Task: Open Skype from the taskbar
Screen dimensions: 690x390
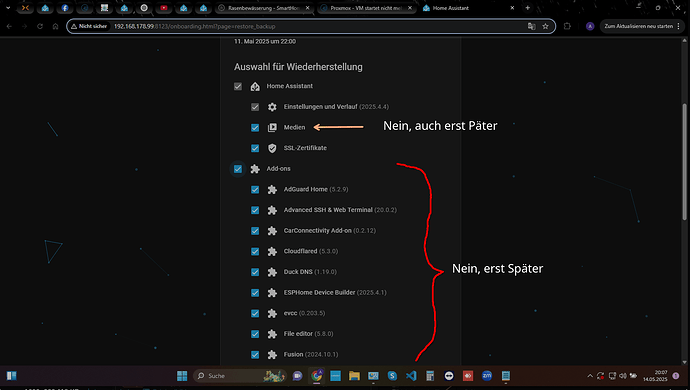Action: [x=392, y=376]
